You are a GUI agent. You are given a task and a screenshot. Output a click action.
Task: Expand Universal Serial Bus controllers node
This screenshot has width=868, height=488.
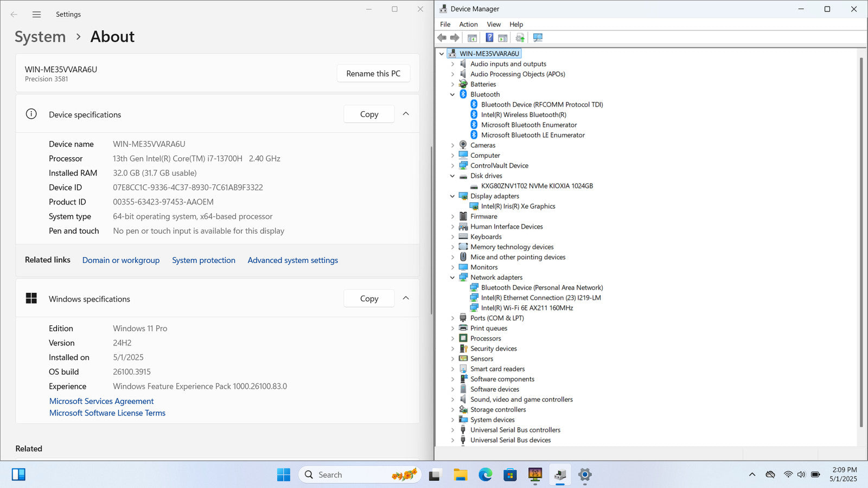pyautogui.click(x=452, y=430)
